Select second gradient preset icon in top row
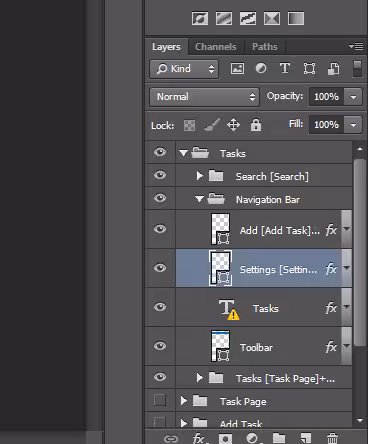 point(224,19)
